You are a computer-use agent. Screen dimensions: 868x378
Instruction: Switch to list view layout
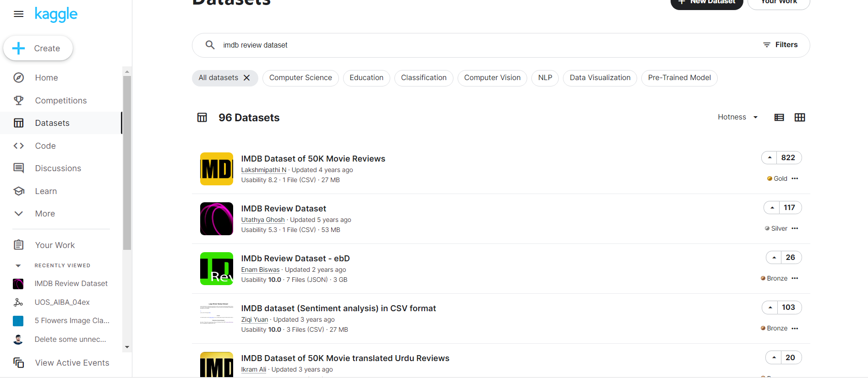(x=779, y=118)
